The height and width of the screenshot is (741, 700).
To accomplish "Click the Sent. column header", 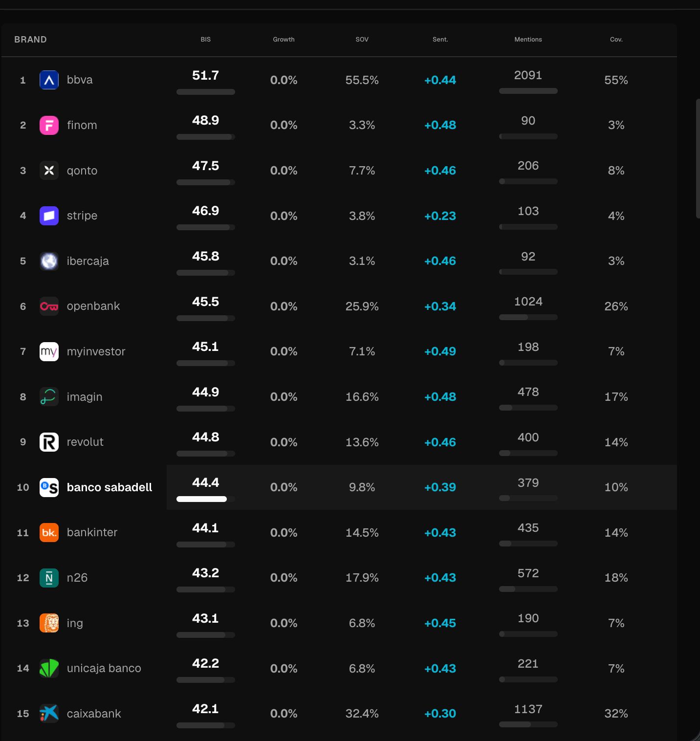I will (x=440, y=40).
